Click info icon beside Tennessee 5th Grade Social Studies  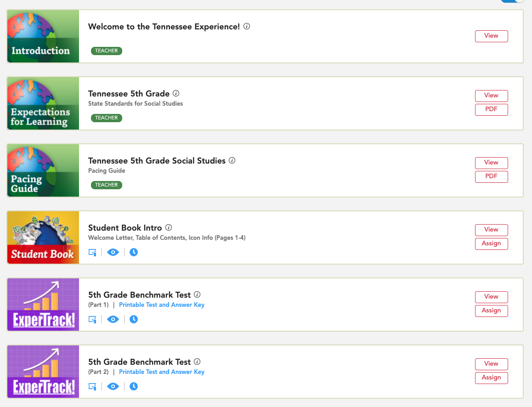click(232, 160)
